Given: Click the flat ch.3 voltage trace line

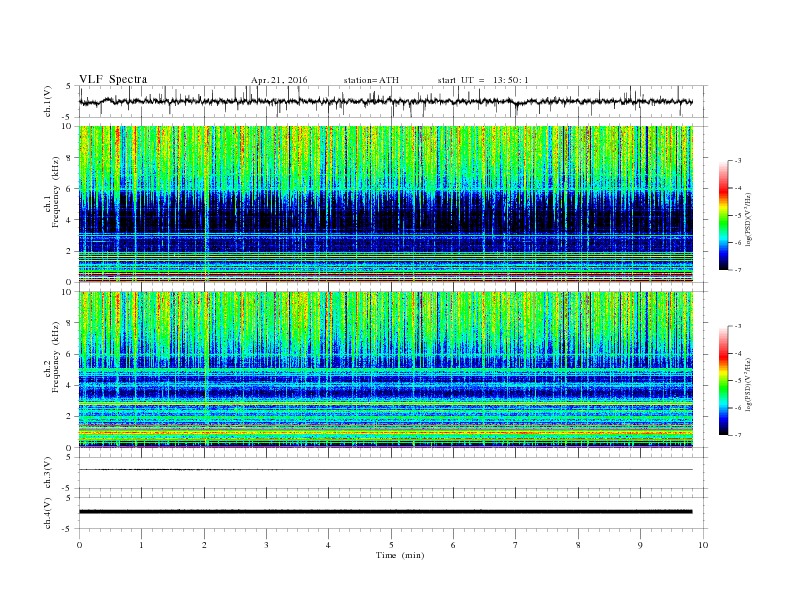Looking at the screenshot, I should (x=385, y=470).
